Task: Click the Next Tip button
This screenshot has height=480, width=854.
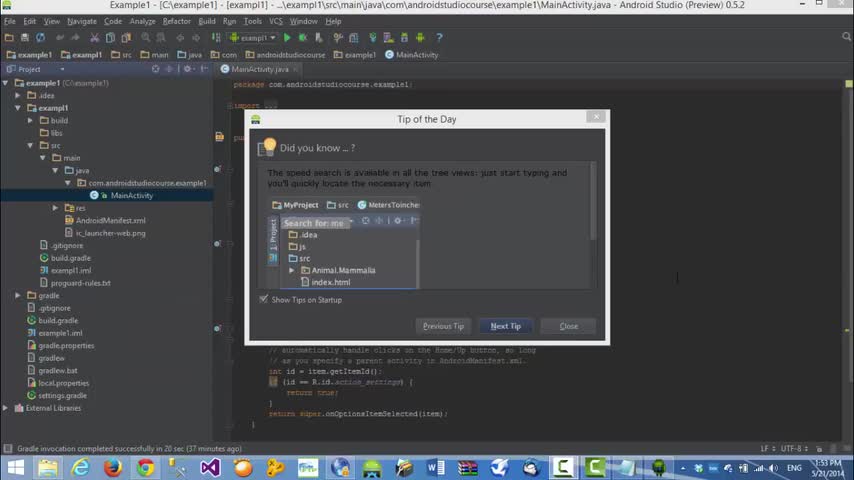Action: coord(505,326)
